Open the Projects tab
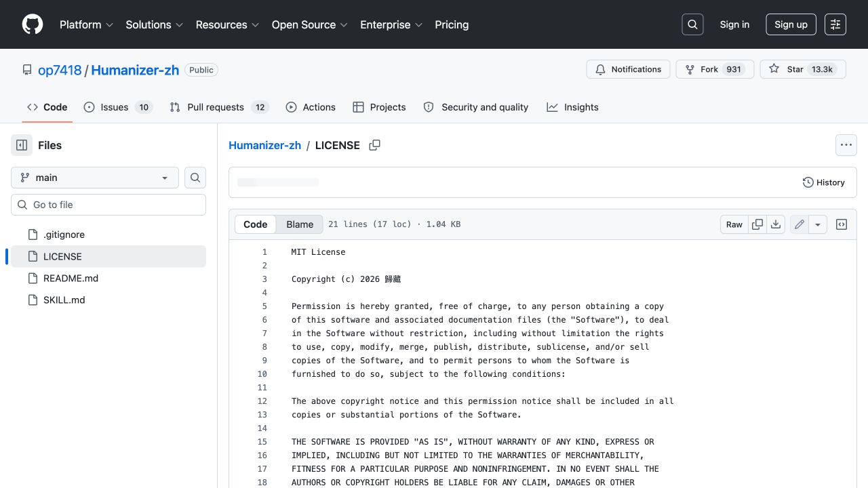This screenshot has height=488, width=868. pyautogui.click(x=379, y=107)
